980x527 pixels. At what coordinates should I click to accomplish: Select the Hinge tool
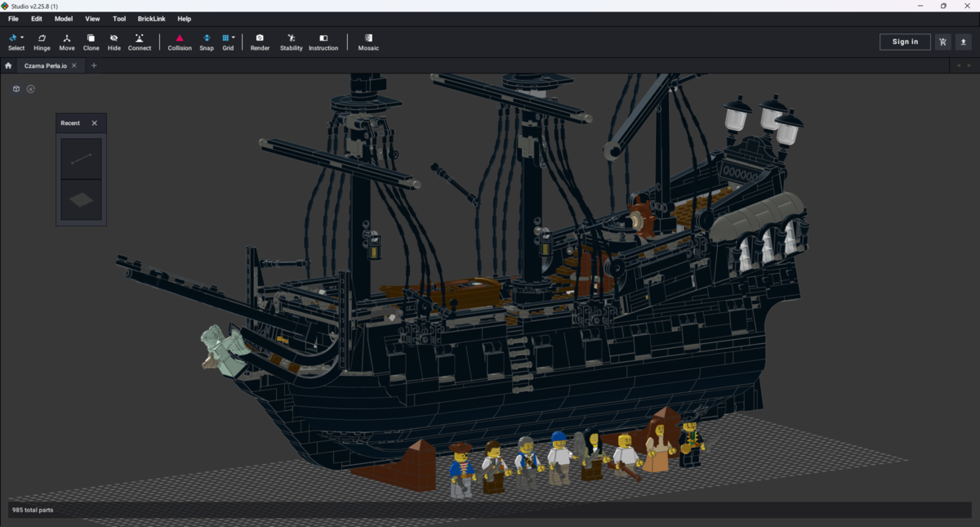click(x=42, y=42)
